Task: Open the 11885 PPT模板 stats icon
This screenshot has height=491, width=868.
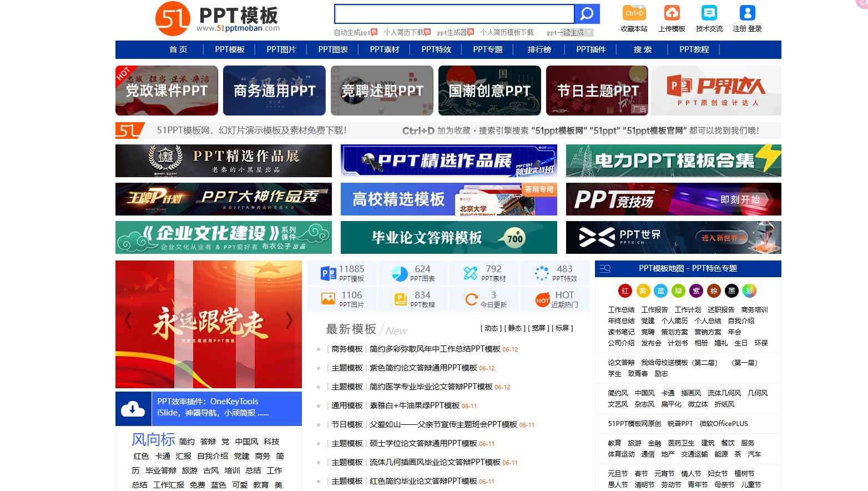Action: 329,273
